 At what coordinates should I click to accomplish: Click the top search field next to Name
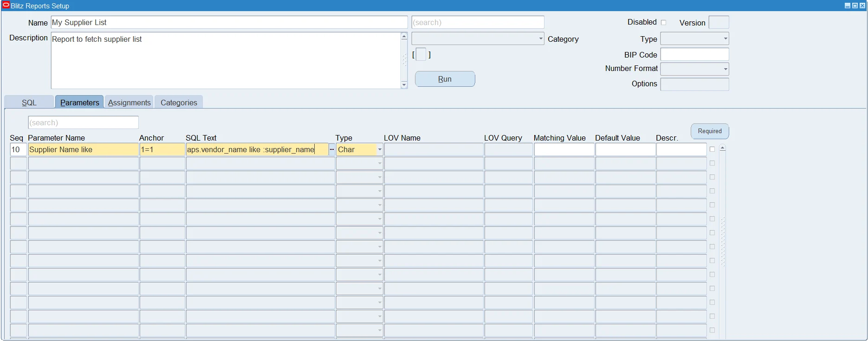tap(478, 22)
